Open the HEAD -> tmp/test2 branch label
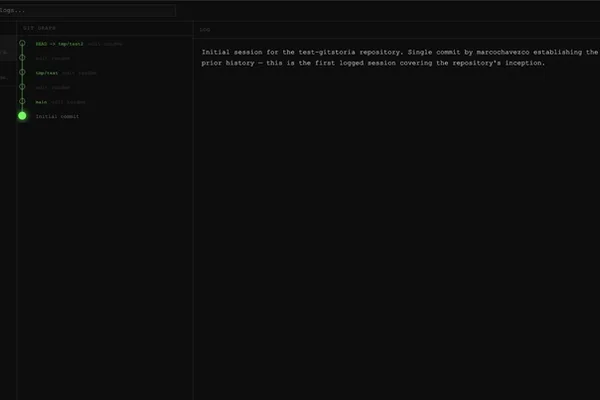This screenshot has width=600, height=400. (59, 44)
